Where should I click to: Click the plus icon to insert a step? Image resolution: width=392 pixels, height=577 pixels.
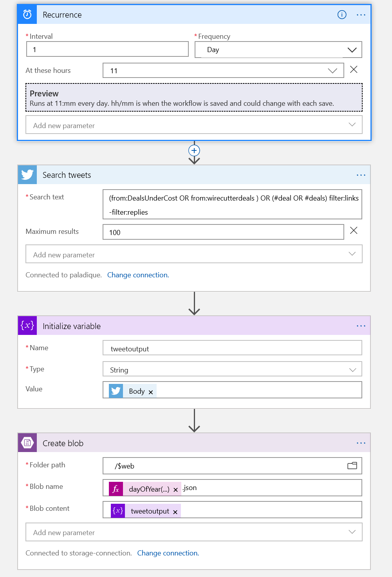pyautogui.click(x=194, y=150)
